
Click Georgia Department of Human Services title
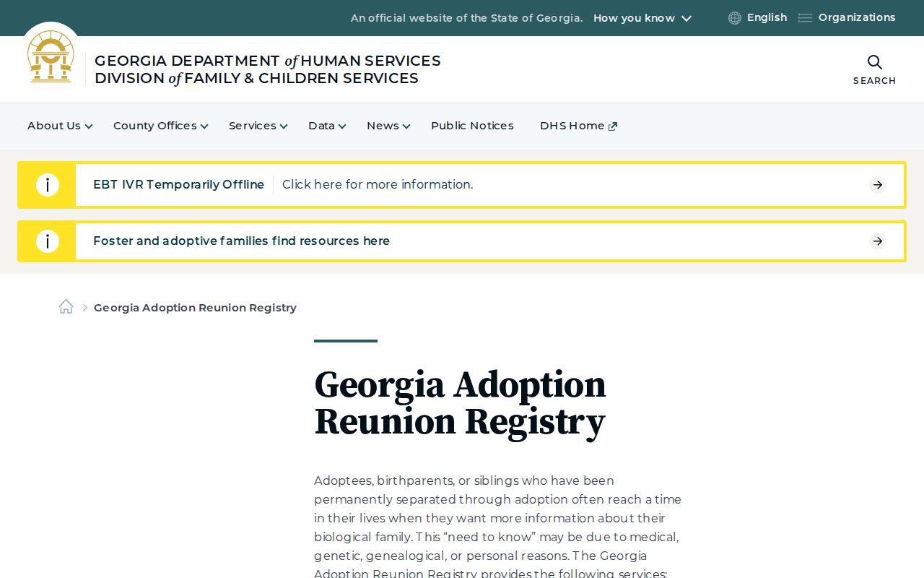tap(267, 61)
